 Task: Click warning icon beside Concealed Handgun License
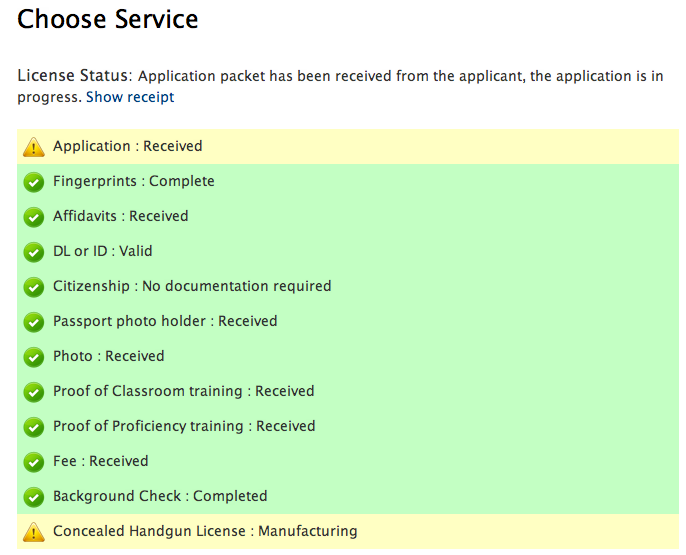click(x=34, y=532)
